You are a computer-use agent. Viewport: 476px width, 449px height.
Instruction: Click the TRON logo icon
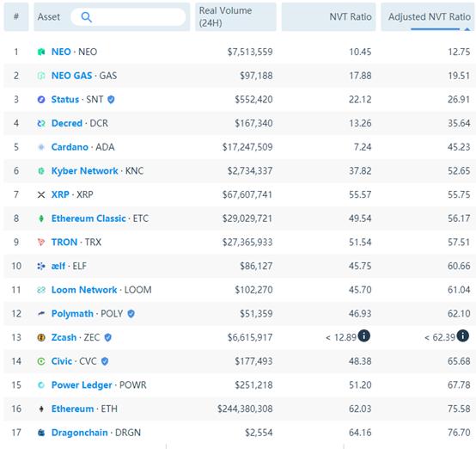(41, 243)
